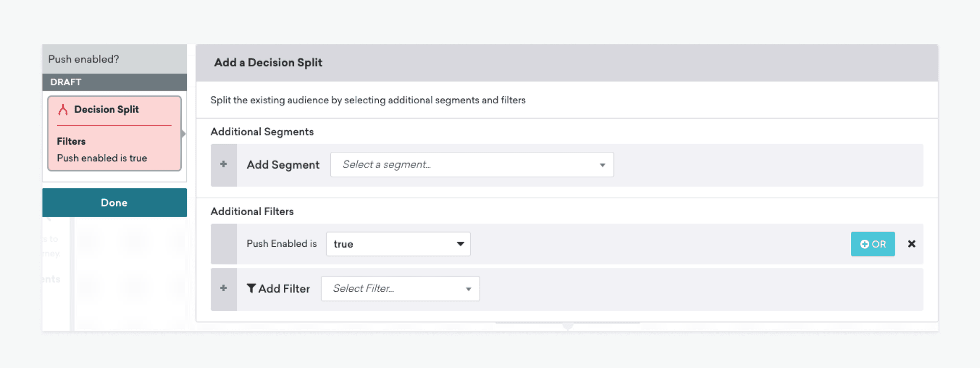Viewport: 980px width, 368px height.
Task: Click the gray handle left of Push Enabled
Action: (224, 244)
